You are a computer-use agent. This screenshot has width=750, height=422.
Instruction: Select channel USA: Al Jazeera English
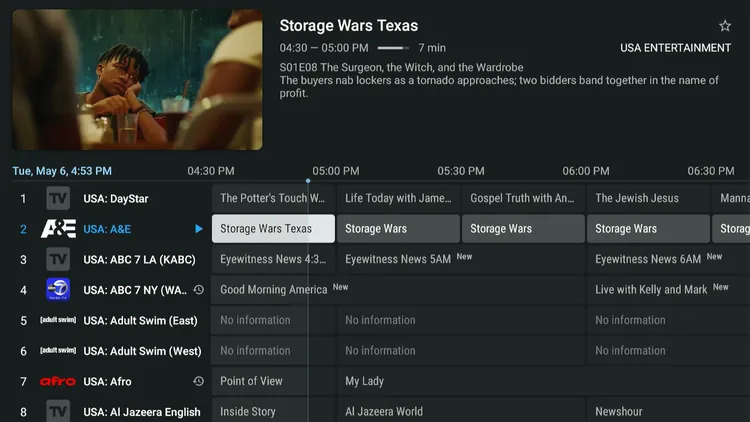(141, 412)
